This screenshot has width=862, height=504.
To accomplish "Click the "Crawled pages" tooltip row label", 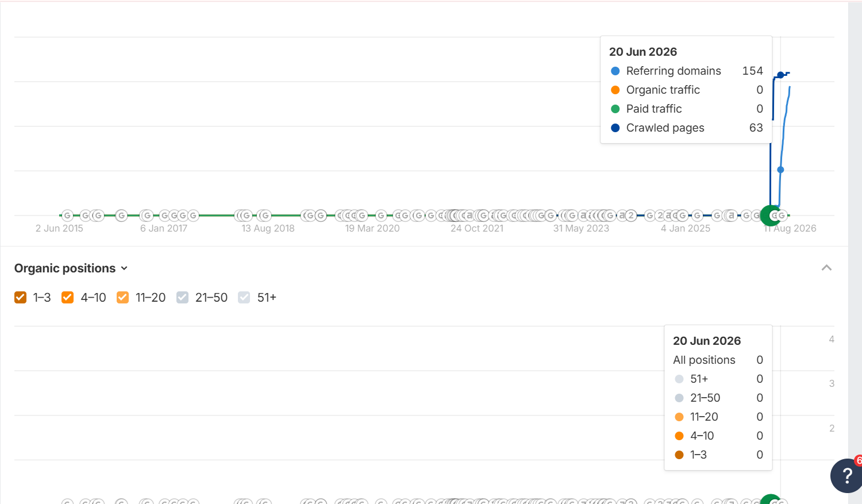I will coord(665,128).
